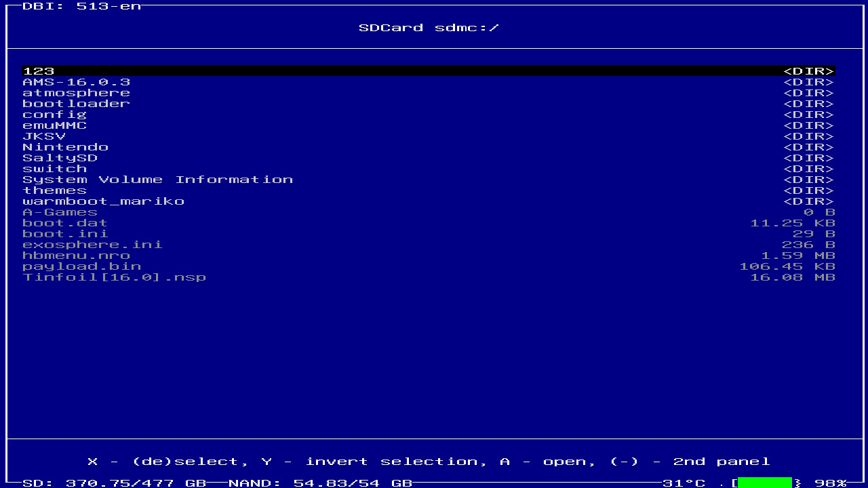The height and width of the screenshot is (488, 868).
Task: Select the switch folder
Action: pyautogui.click(x=54, y=169)
